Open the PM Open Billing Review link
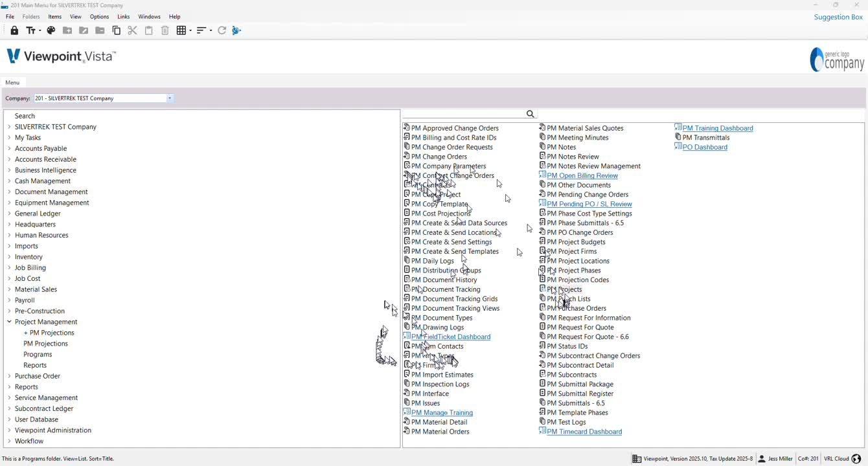The width and height of the screenshot is (868, 466). (x=582, y=175)
